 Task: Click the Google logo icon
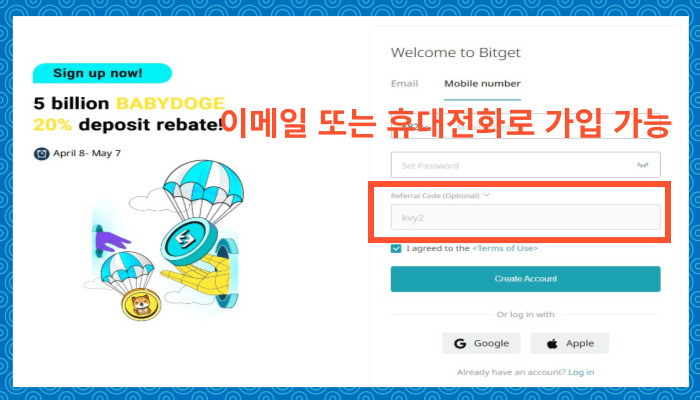[460, 343]
